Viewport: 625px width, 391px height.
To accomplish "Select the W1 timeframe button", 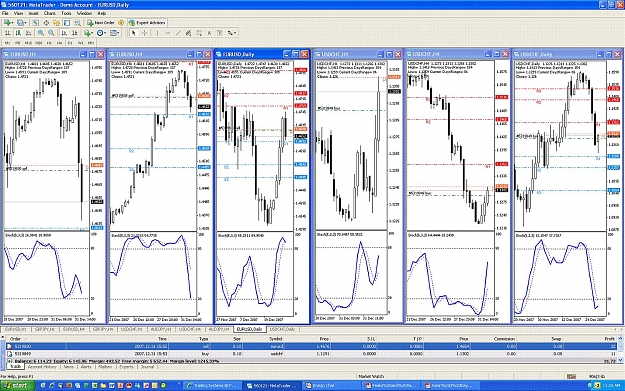I will (x=81, y=43).
